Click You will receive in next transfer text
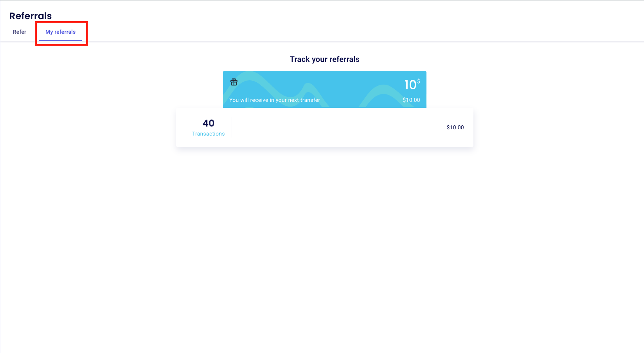 pyautogui.click(x=275, y=100)
